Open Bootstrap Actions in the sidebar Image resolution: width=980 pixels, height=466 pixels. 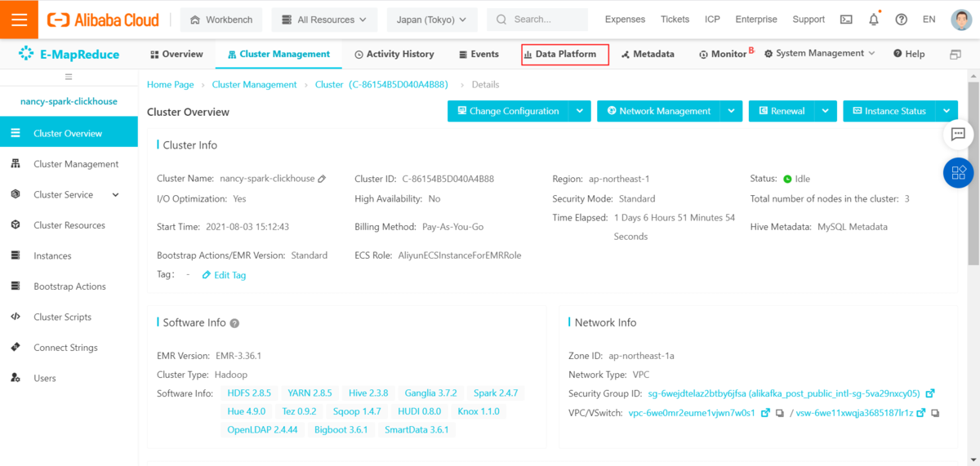(69, 286)
